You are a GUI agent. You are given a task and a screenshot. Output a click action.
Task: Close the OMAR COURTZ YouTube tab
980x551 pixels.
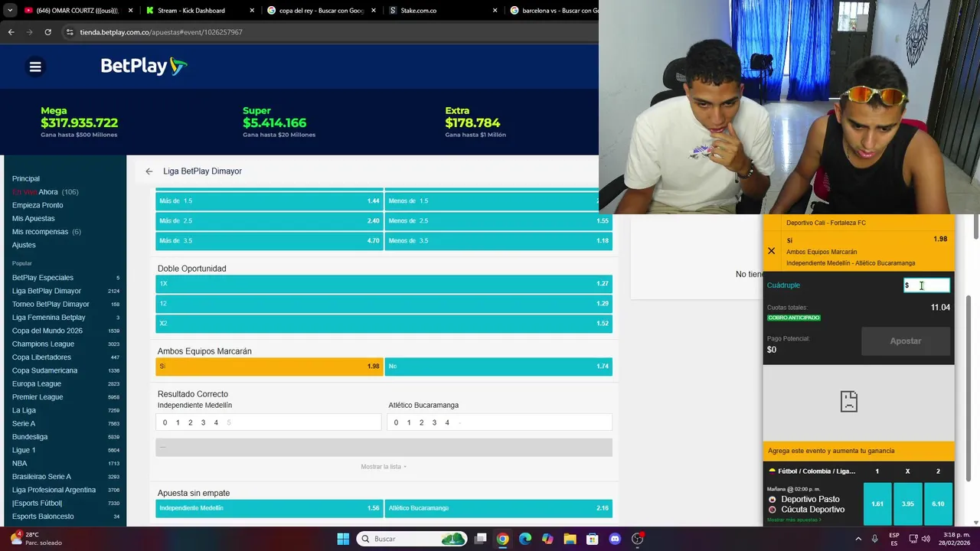(130, 11)
